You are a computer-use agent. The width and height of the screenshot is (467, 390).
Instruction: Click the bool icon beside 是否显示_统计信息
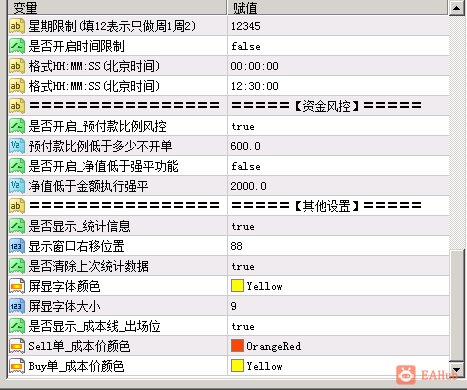pyautogui.click(x=17, y=226)
